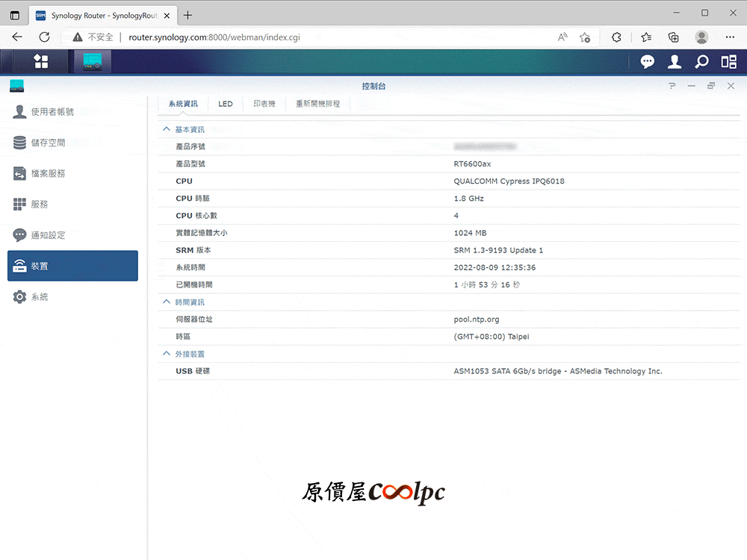Viewport: 747px width, 560px height.
Task: Open the notifications chat bubble icon
Action: (x=647, y=61)
